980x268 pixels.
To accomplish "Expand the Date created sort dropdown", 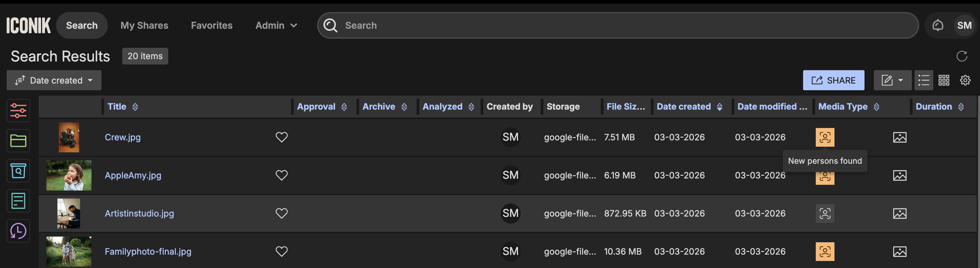I will point(54,80).
